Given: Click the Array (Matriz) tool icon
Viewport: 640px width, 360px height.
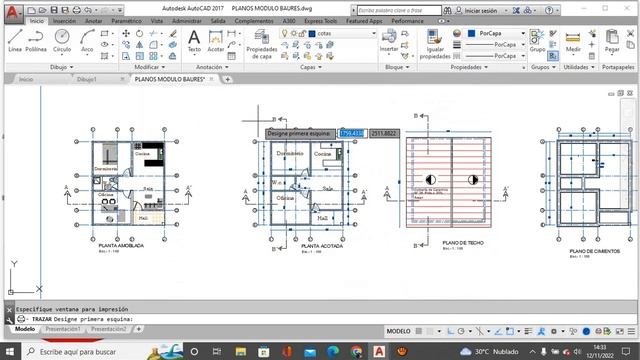Looking at the screenshot, I should 153,56.
